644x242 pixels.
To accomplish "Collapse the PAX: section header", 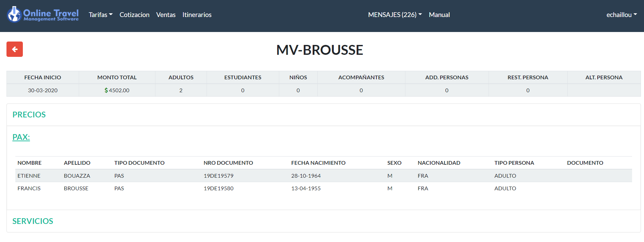I will (x=21, y=137).
